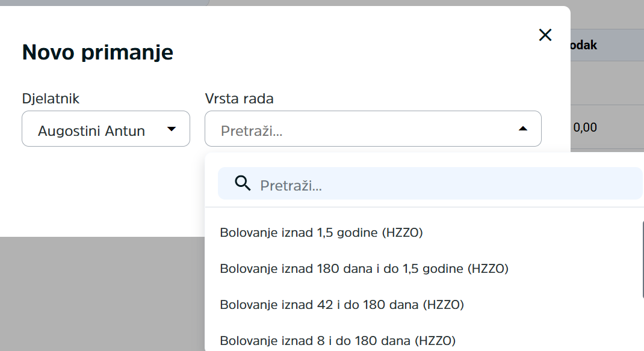Select Bolovanje iznad 1,5 godine (HZZO)
The image size is (644, 351).
[x=321, y=233]
